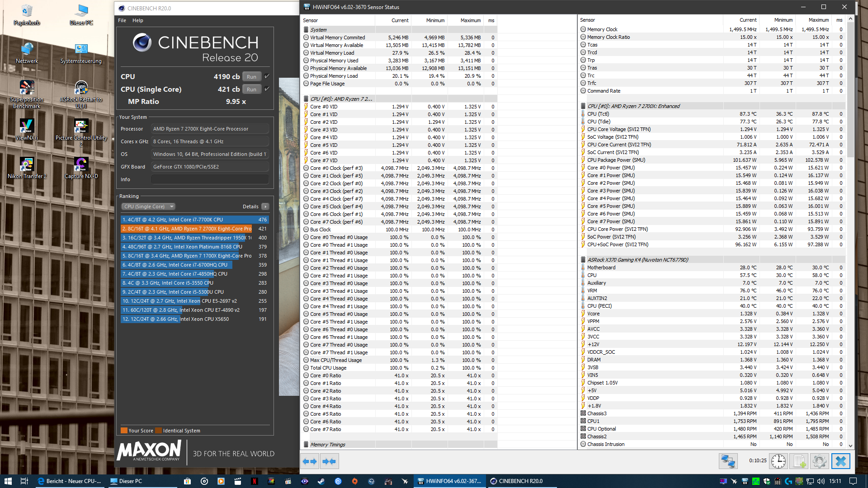Open Cinebench File menu
The height and width of the screenshot is (488, 868).
[122, 20]
